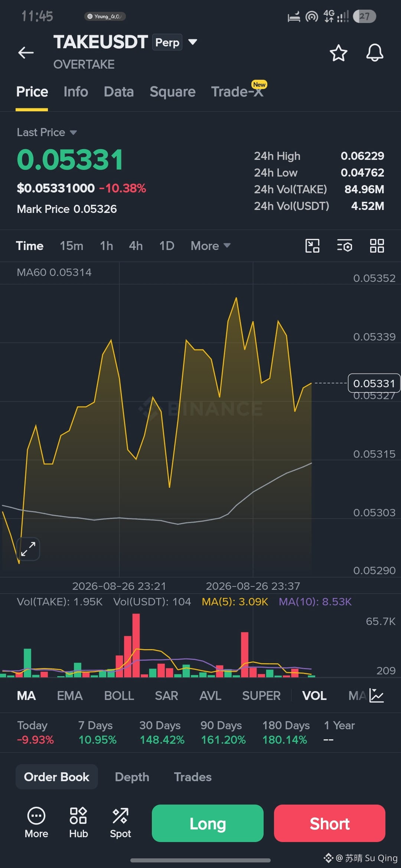The height and width of the screenshot is (868, 401).
Task: Open the Trade-X tab
Action: point(238,92)
